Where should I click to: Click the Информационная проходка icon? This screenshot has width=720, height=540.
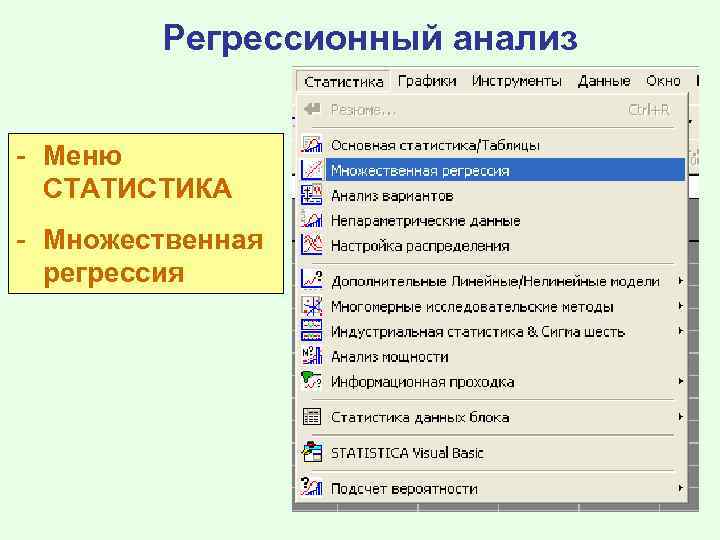click(x=312, y=381)
